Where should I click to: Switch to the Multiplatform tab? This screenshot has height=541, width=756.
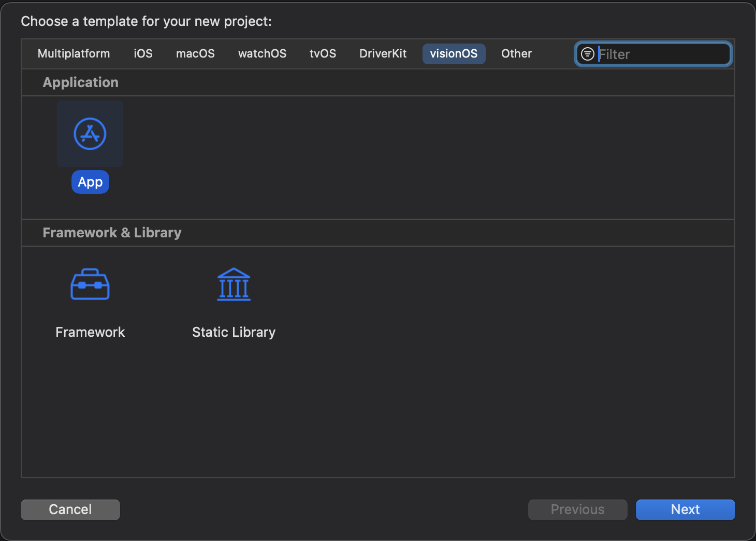[74, 54]
